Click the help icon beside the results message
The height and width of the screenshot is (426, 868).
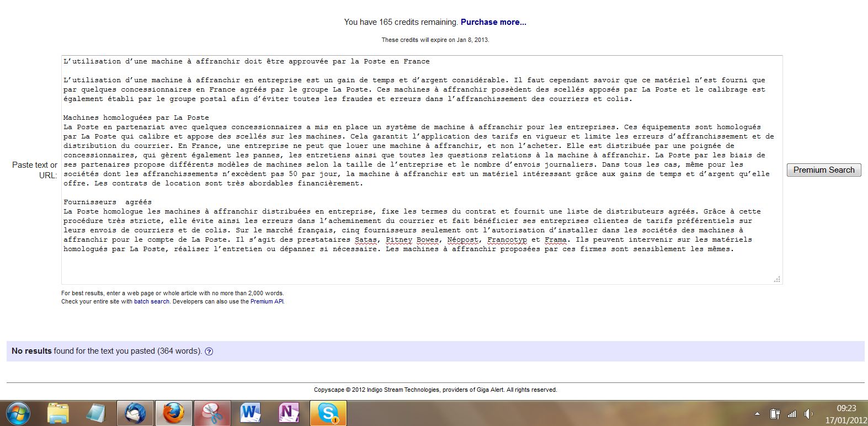pyautogui.click(x=209, y=352)
